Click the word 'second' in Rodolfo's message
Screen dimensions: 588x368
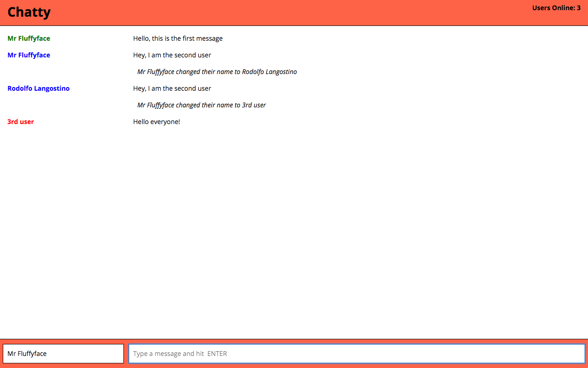pyautogui.click(x=185, y=88)
